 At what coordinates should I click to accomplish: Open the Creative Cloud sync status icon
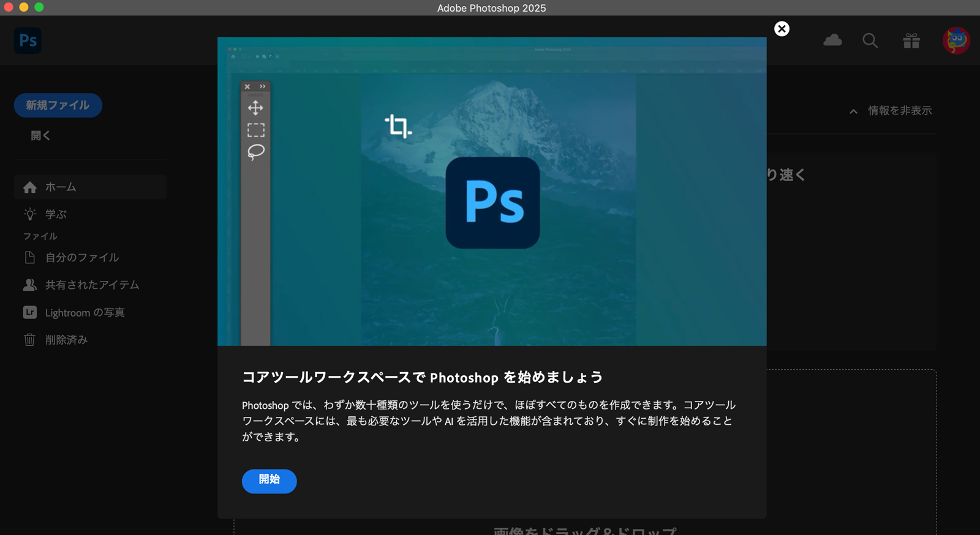832,40
